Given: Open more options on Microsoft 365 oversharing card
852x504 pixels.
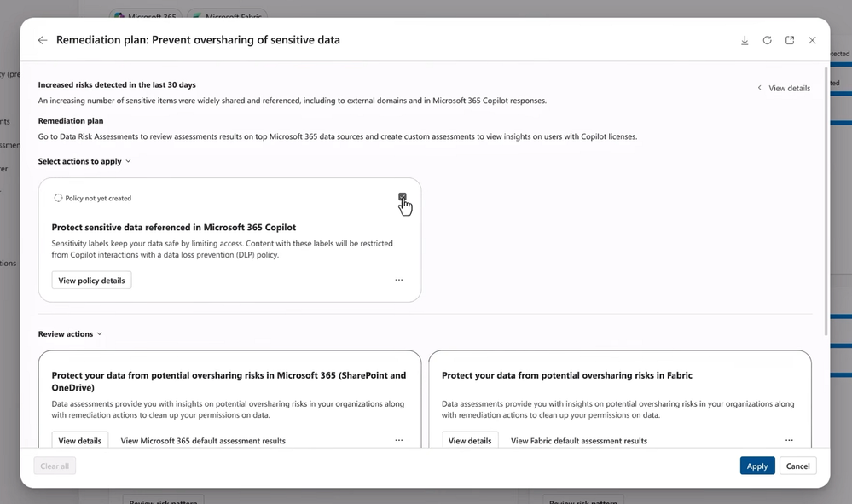Looking at the screenshot, I should tap(398, 440).
